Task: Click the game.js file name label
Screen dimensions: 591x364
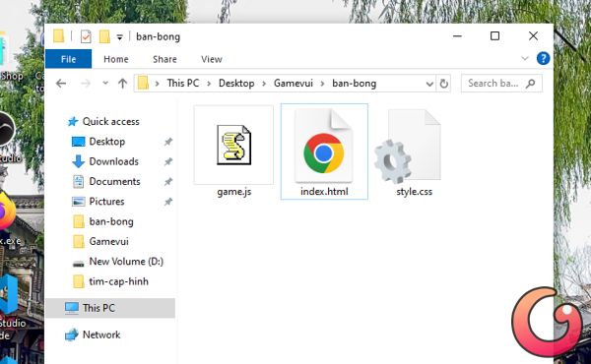Action: [x=234, y=192]
